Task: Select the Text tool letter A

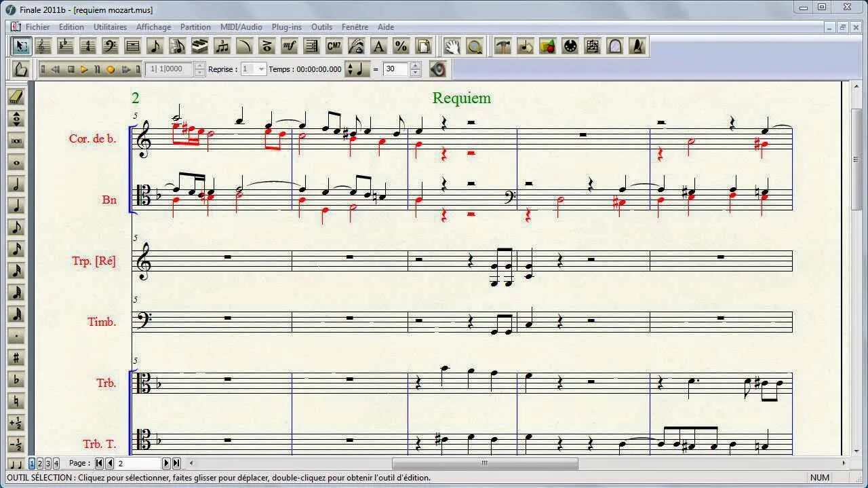Action: [378, 46]
